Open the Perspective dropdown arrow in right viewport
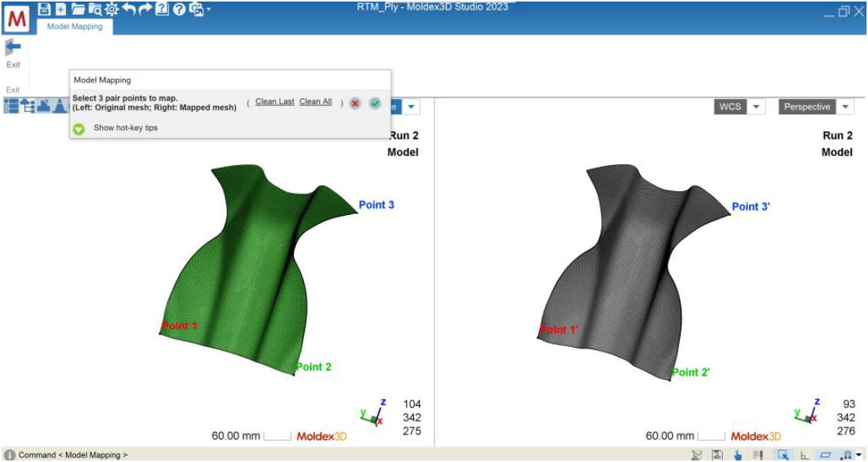This screenshot has width=868, height=462. (x=845, y=107)
